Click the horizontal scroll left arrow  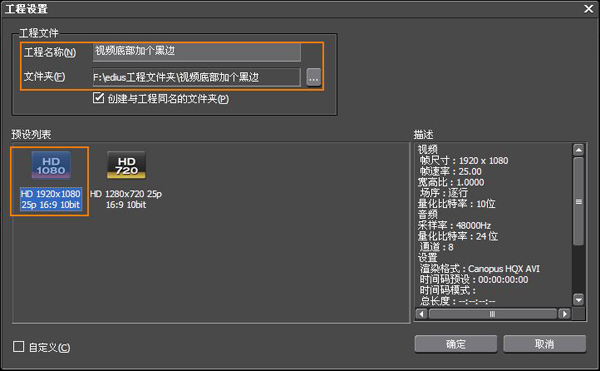pos(421,314)
